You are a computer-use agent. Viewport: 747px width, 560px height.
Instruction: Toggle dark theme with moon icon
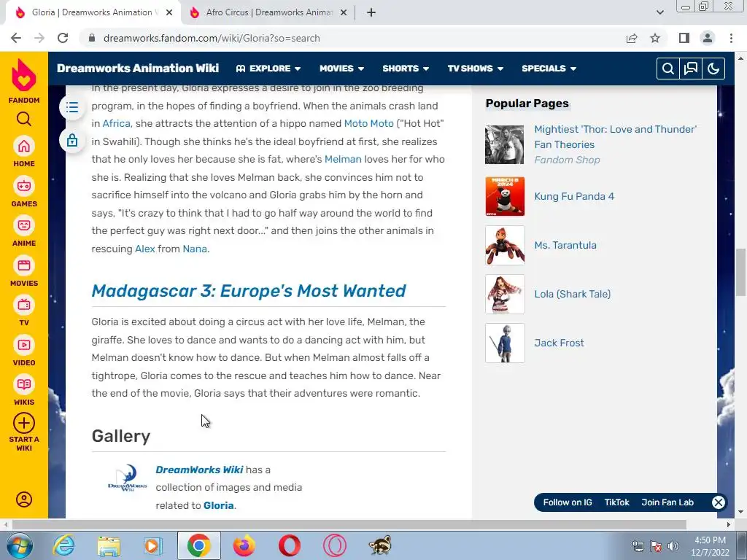(713, 69)
